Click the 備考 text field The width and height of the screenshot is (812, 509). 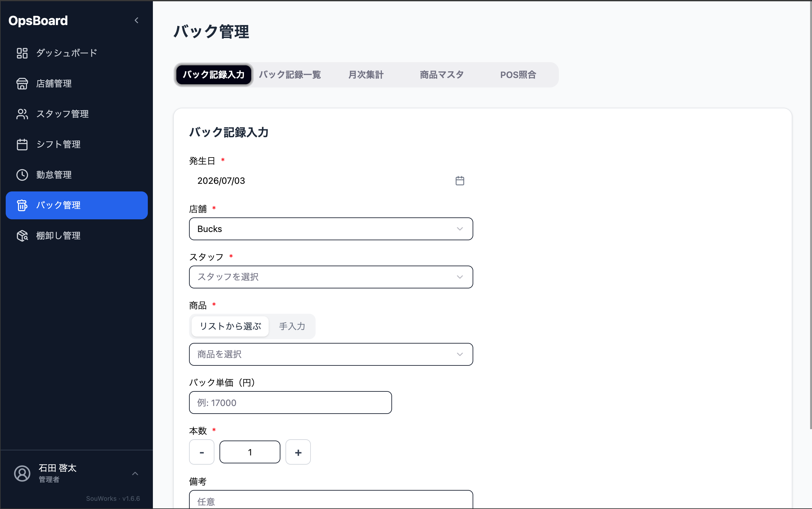331,499
